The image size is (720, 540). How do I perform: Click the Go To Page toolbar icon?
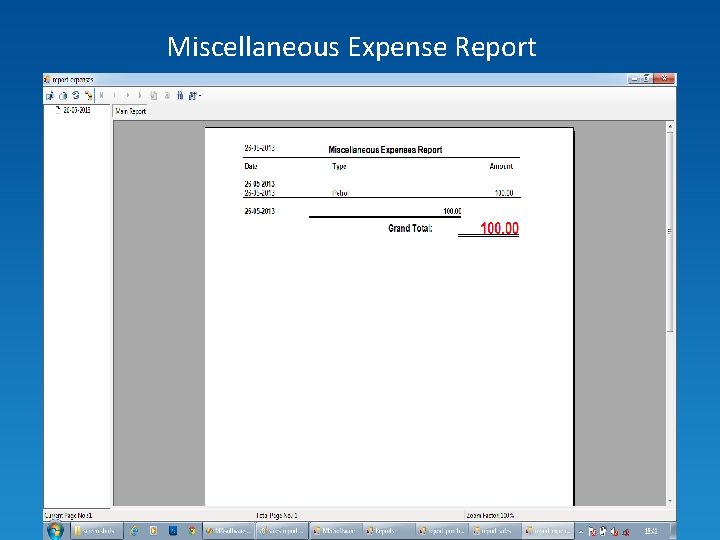tap(154, 96)
